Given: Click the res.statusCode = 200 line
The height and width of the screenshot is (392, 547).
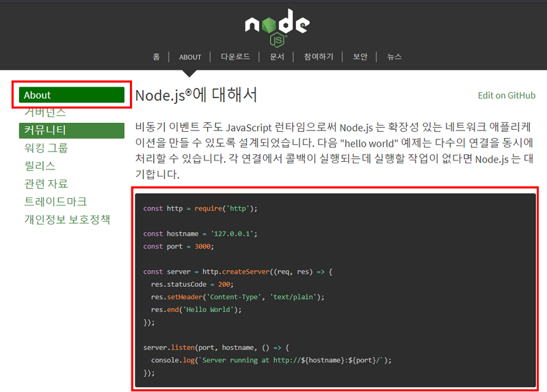Looking at the screenshot, I should (x=192, y=284).
